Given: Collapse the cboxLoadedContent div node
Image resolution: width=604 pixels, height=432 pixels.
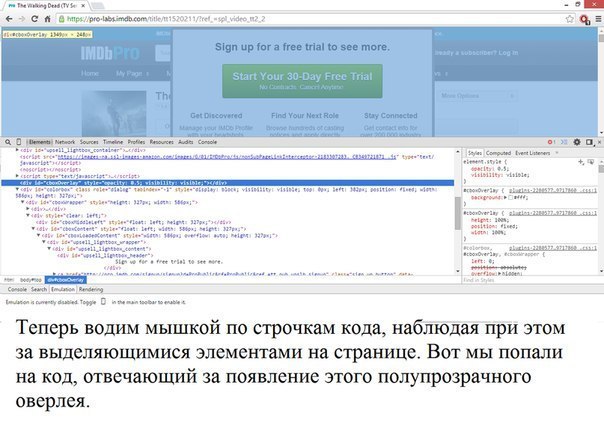Looking at the screenshot, I should tap(39, 235).
